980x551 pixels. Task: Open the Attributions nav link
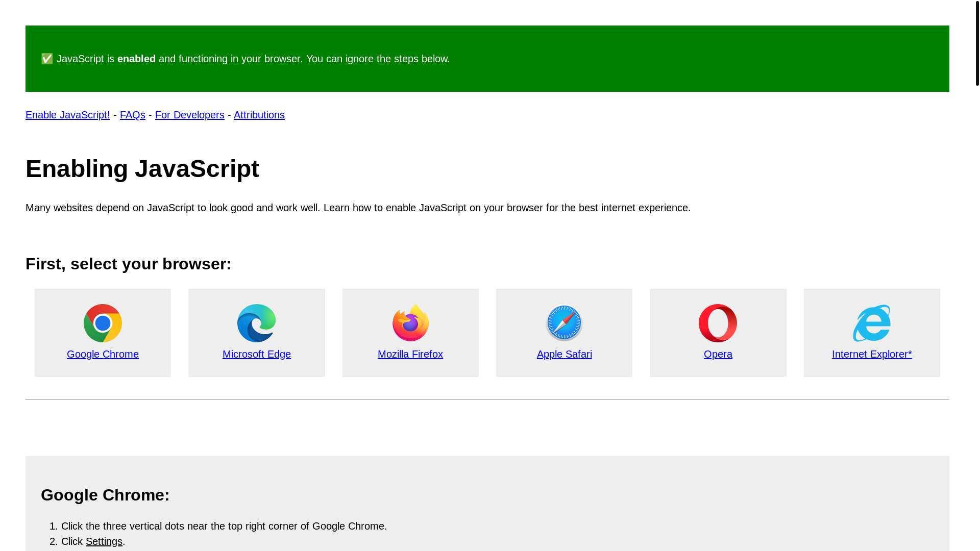point(259,115)
